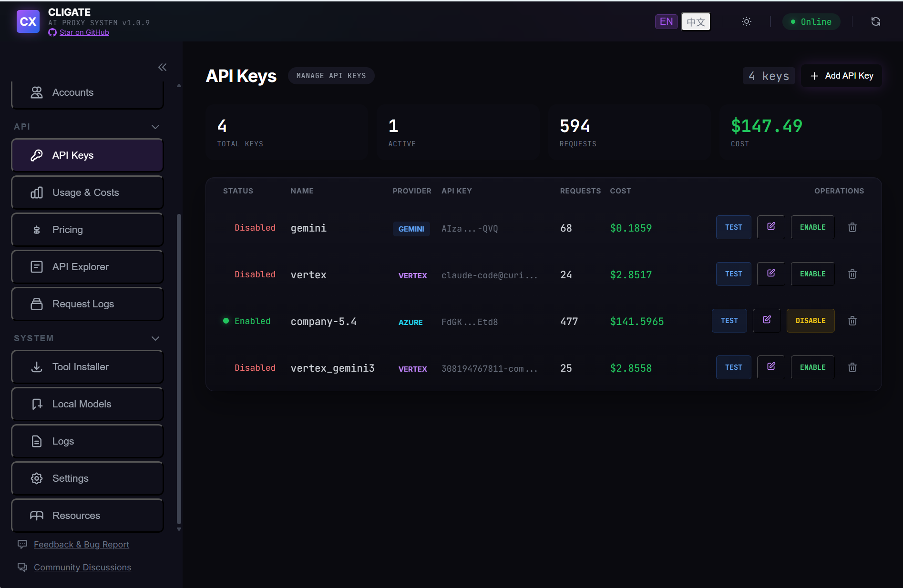Click the edit icon for the gemini key

771,227
